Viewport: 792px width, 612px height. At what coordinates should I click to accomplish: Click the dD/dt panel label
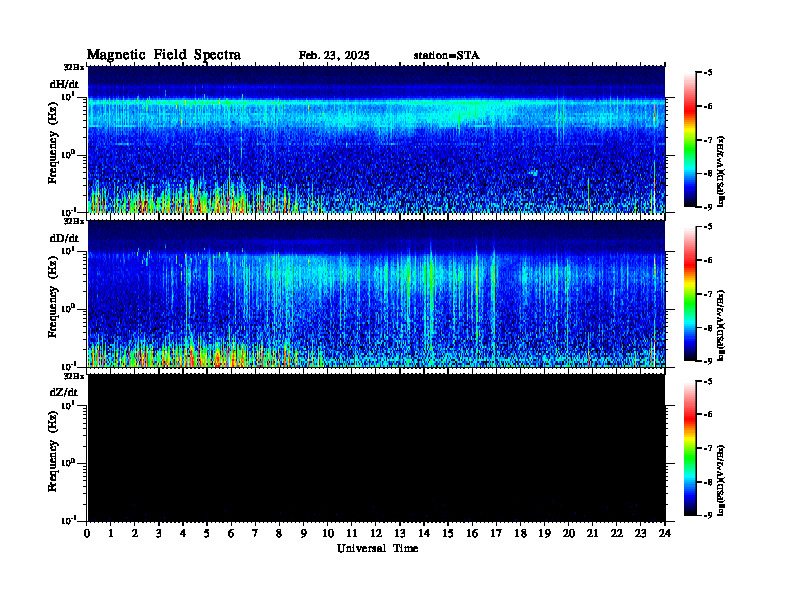tap(64, 238)
